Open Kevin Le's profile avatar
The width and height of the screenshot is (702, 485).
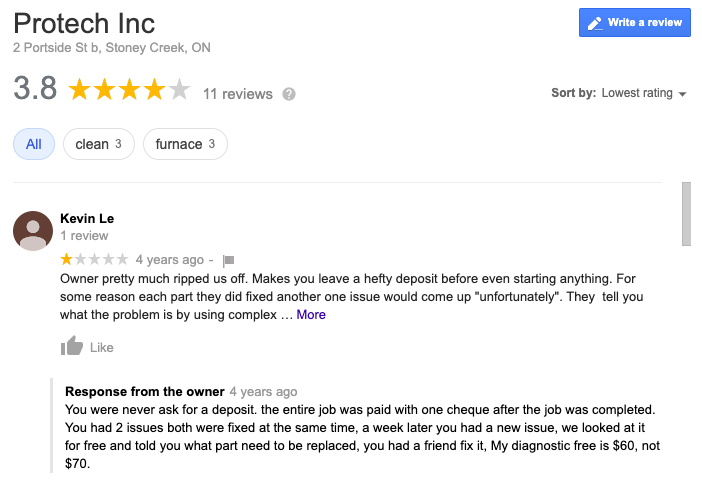click(33, 231)
